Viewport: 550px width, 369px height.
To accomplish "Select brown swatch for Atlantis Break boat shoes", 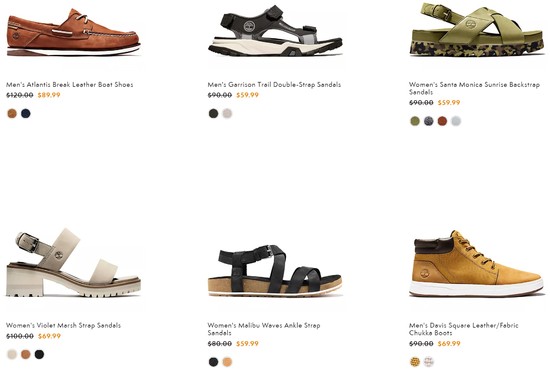I will [12, 113].
